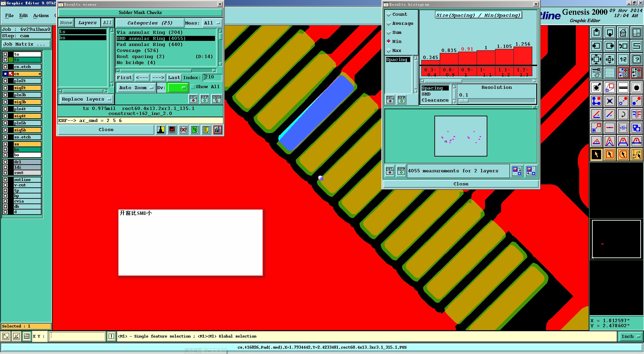Image resolution: width=644 pixels, height=354 pixels.
Task: Select the All tab next to Layers
Action: tap(107, 23)
